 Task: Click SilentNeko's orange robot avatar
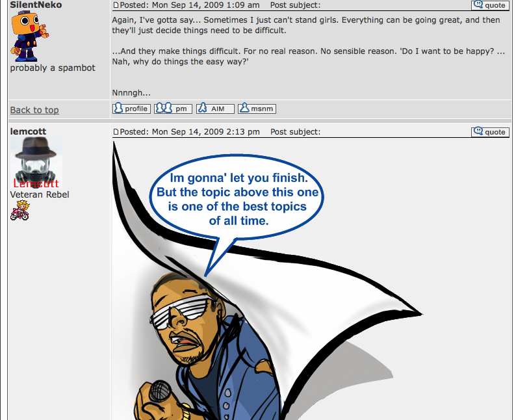click(x=29, y=36)
